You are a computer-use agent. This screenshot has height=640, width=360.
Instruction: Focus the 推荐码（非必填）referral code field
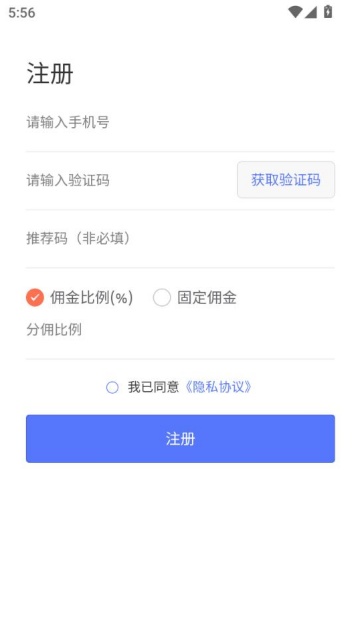pyautogui.click(x=180, y=238)
